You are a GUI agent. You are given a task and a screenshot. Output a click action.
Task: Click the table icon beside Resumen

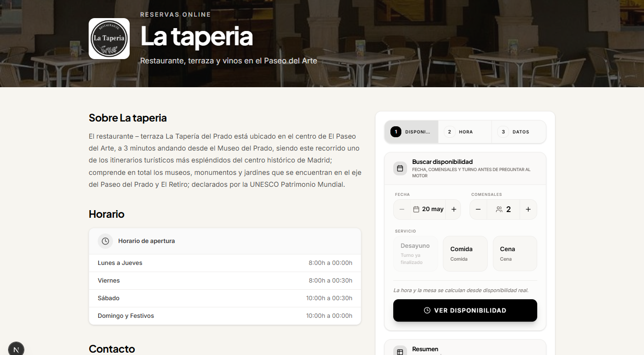(x=400, y=352)
